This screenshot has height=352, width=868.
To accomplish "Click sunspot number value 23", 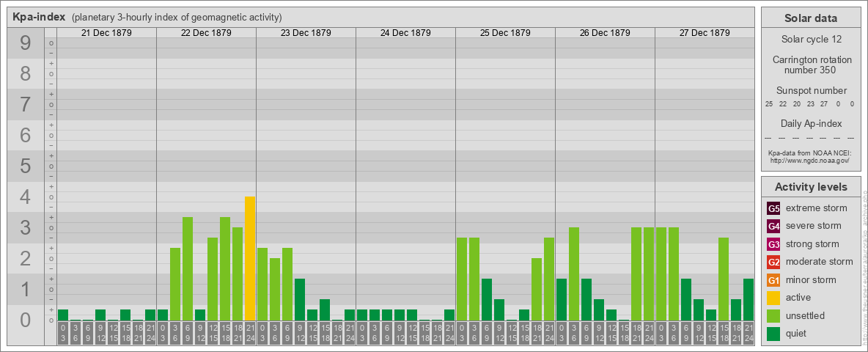I will click(x=810, y=104).
